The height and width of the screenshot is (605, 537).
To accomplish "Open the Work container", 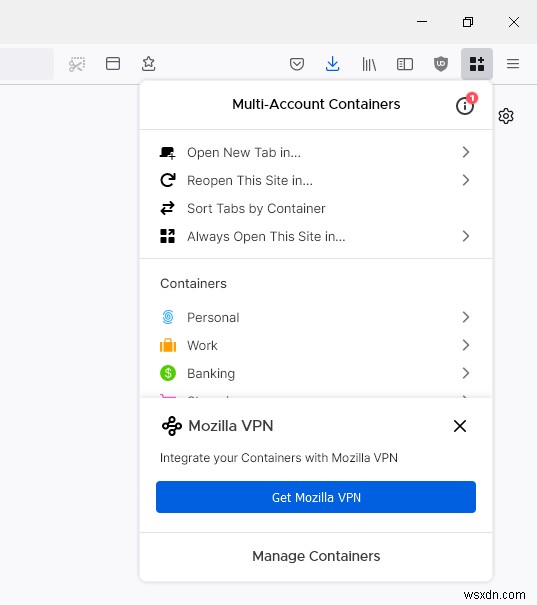I will (x=316, y=345).
